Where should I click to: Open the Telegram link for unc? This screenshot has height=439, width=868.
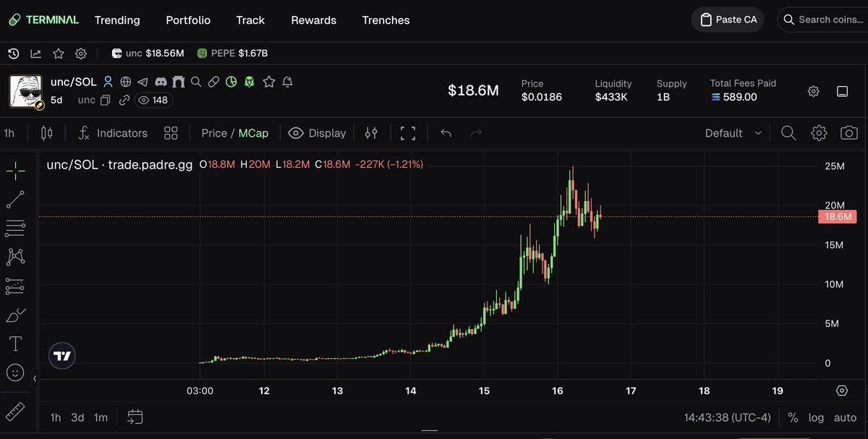(142, 82)
